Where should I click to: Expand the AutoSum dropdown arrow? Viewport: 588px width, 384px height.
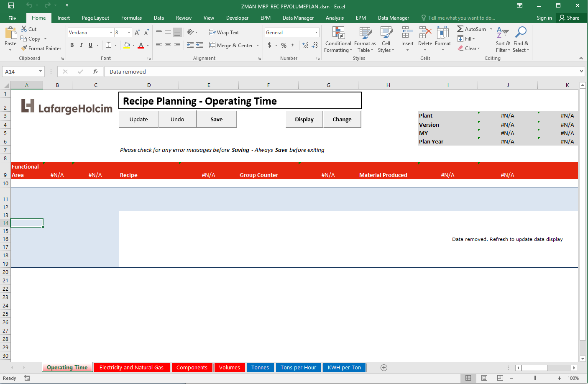[x=491, y=29]
